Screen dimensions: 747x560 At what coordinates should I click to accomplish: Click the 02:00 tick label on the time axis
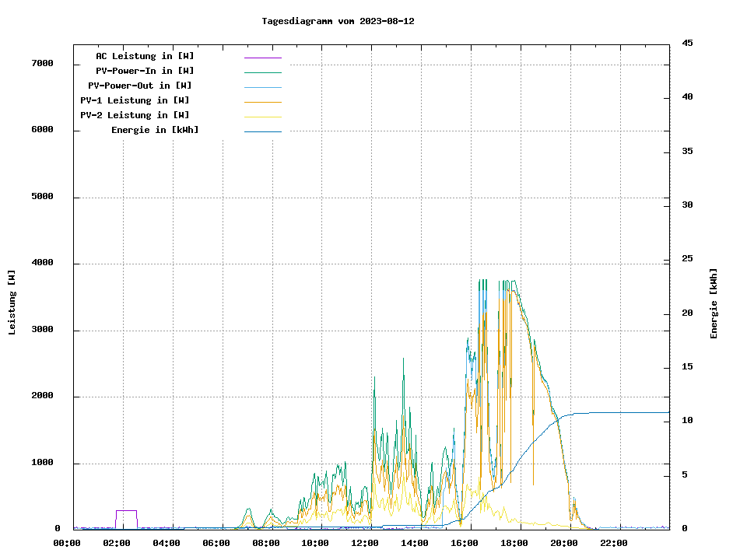pyautogui.click(x=117, y=543)
